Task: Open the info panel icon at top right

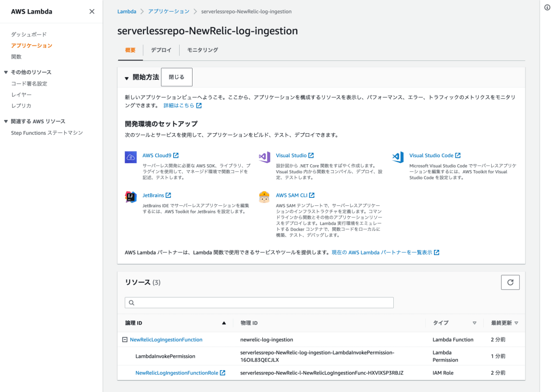Action: pyautogui.click(x=547, y=7)
